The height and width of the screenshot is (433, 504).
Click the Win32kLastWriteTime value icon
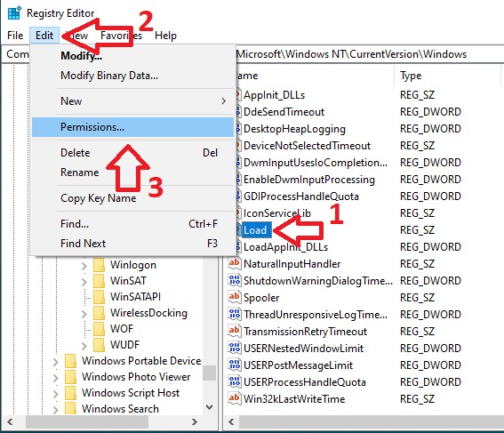pyautogui.click(x=235, y=398)
